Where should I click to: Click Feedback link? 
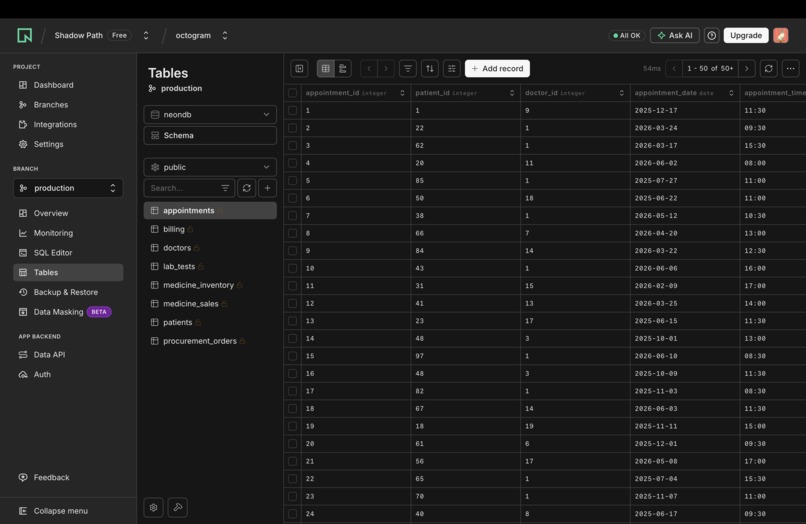click(68, 477)
